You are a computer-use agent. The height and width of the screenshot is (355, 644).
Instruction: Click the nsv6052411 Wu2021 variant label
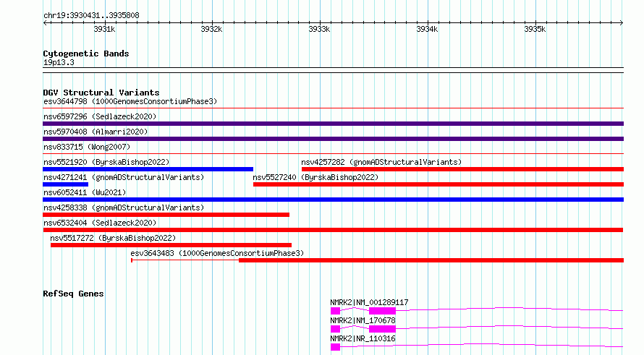(85, 192)
